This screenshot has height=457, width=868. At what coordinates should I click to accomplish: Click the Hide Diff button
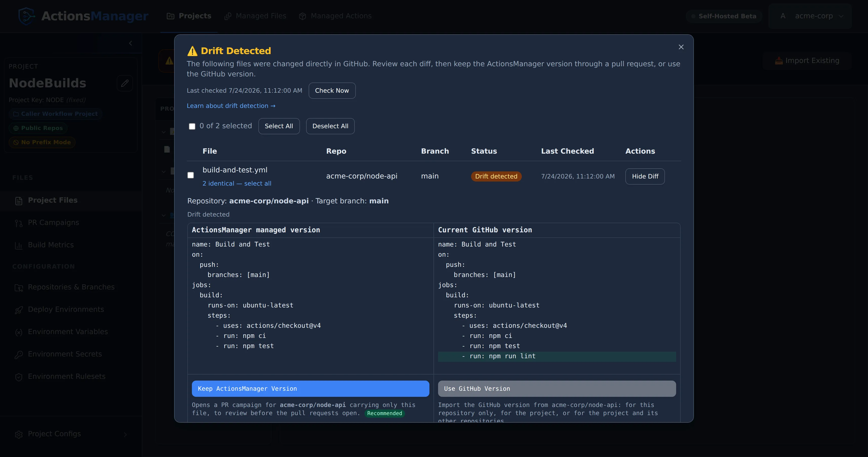pos(645,176)
